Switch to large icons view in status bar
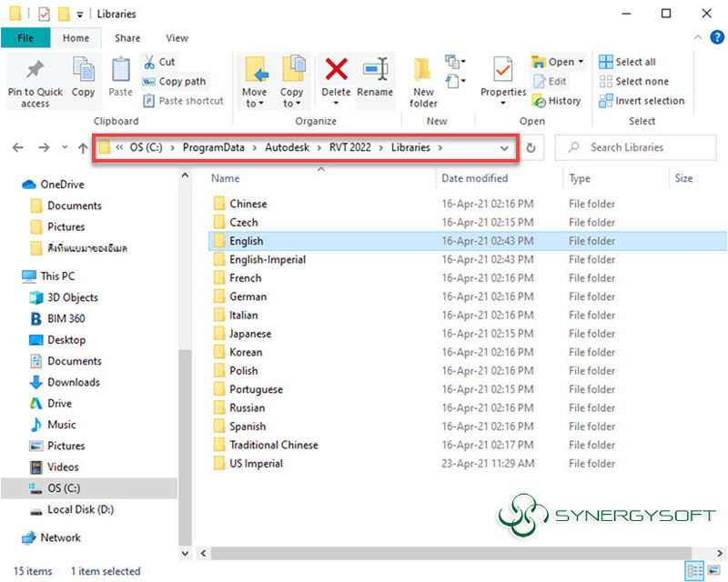 (715, 571)
